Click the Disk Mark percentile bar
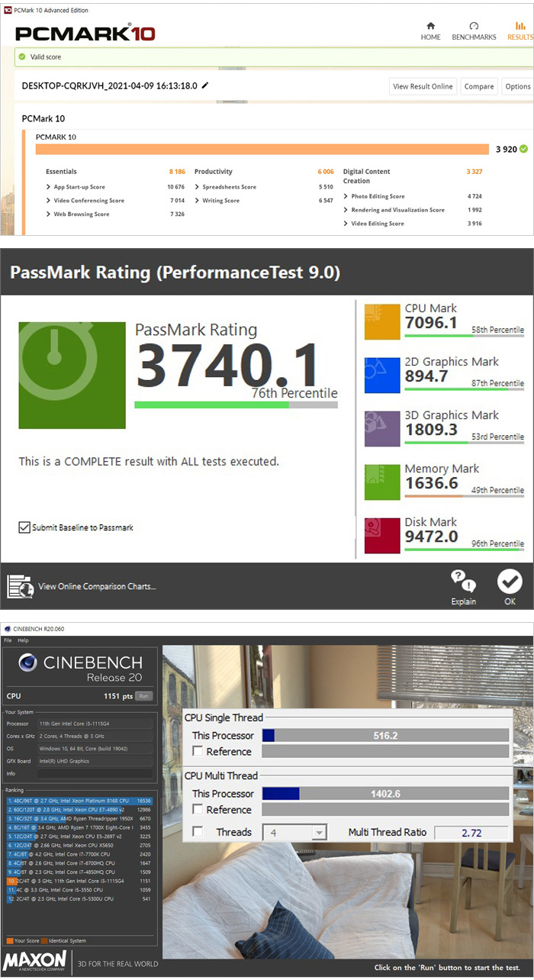Image resolution: width=534 pixels, height=980 pixels. click(464, 549)
